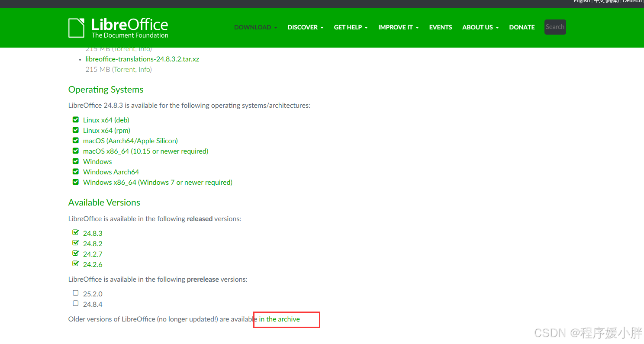Viewport: 644px width, 344px height.
Task: Check the 25.2.0 prerelease checkbox
Action: (x=76, y=293)
